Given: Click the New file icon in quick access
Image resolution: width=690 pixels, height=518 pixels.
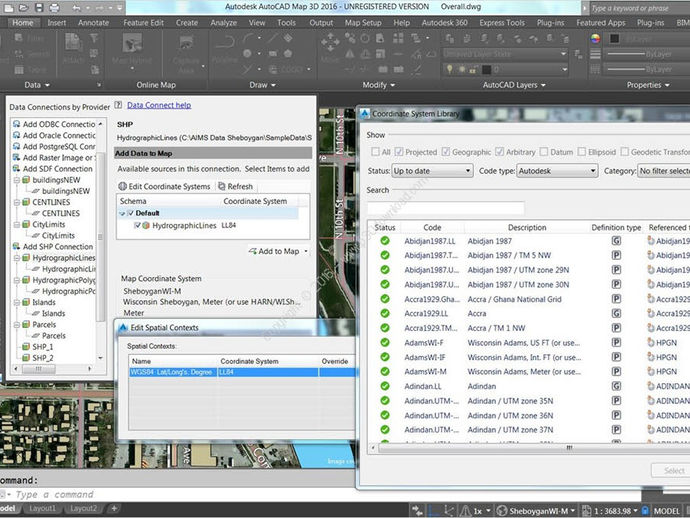Looking at the screenshot, I should point(9,7).
